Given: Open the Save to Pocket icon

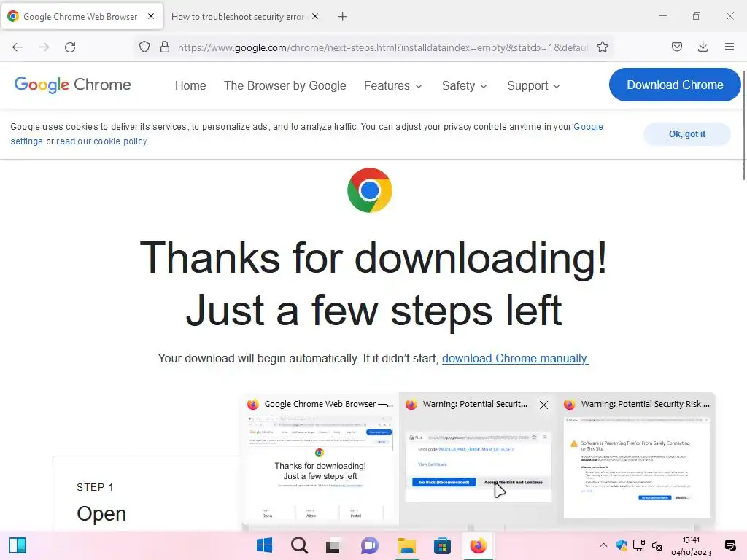Looking at the screenshot, I should tap(676, 47).
